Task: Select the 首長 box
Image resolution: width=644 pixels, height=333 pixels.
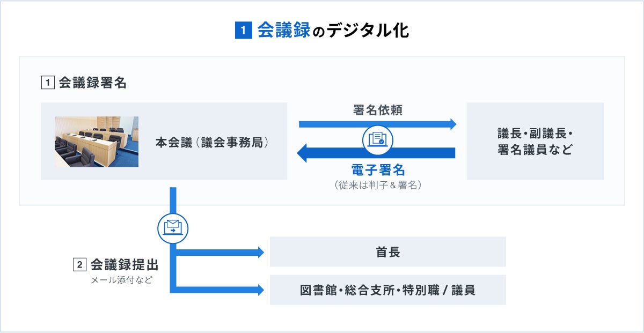Action: 387,252
